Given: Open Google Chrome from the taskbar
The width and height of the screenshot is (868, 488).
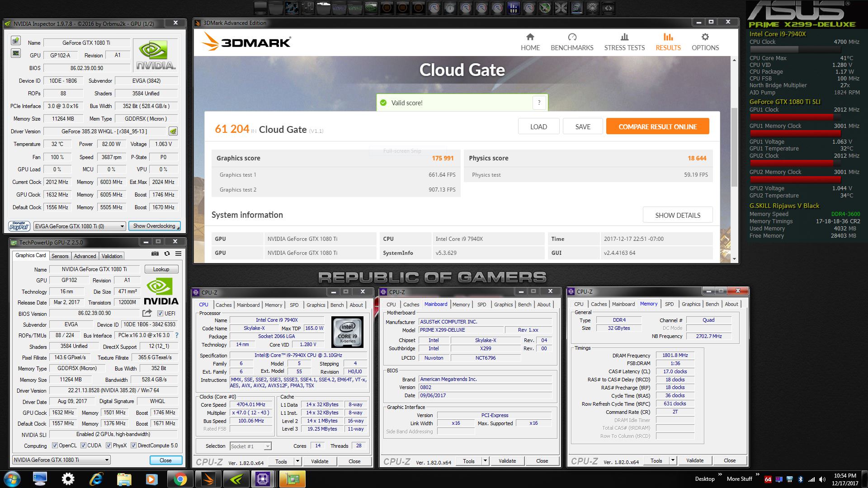Looking at the screenshot, I should [179, 479].
